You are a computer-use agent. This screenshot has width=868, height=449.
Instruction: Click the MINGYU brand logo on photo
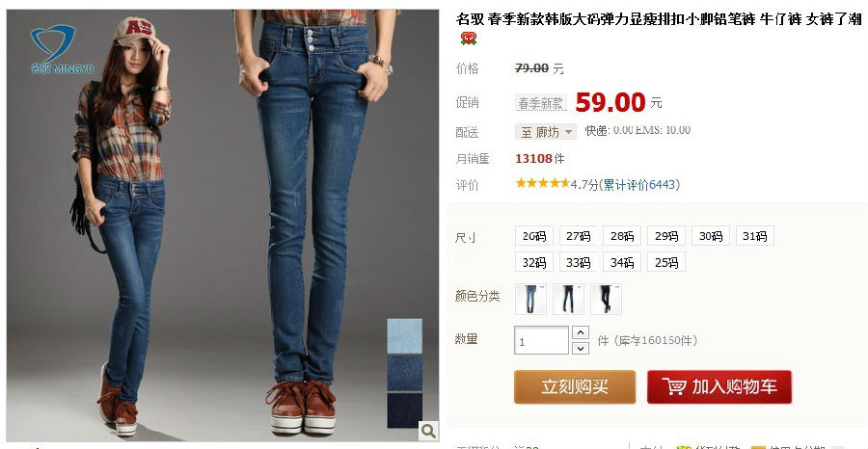pos(60,49)
